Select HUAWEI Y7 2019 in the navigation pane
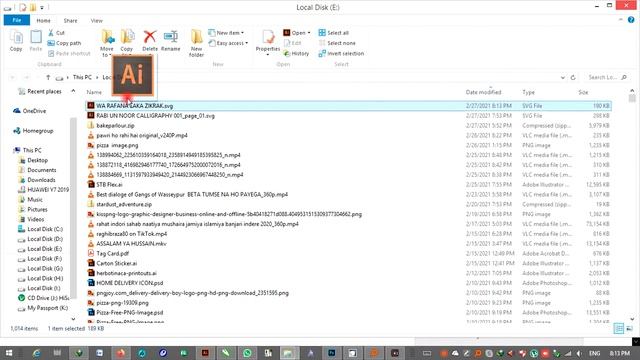 (48, 190)
